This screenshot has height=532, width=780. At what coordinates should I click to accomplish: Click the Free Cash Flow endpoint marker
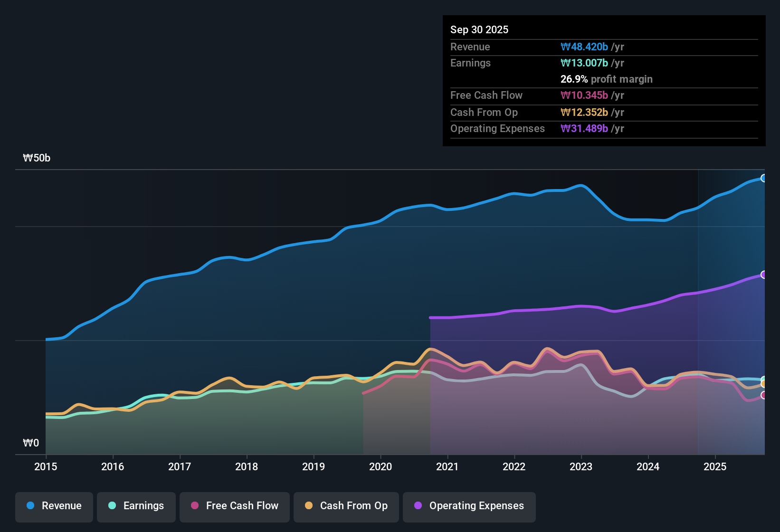(x=764, y=396)
